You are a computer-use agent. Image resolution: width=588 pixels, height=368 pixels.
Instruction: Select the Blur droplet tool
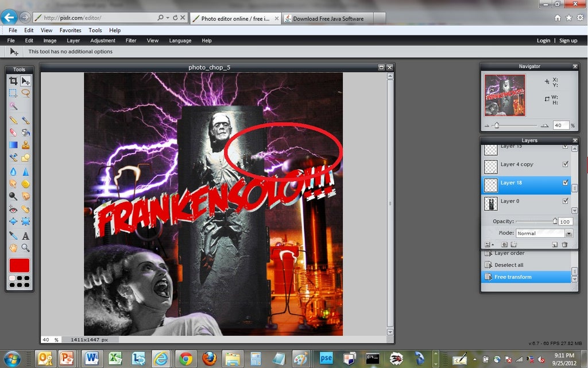(13, 171)
